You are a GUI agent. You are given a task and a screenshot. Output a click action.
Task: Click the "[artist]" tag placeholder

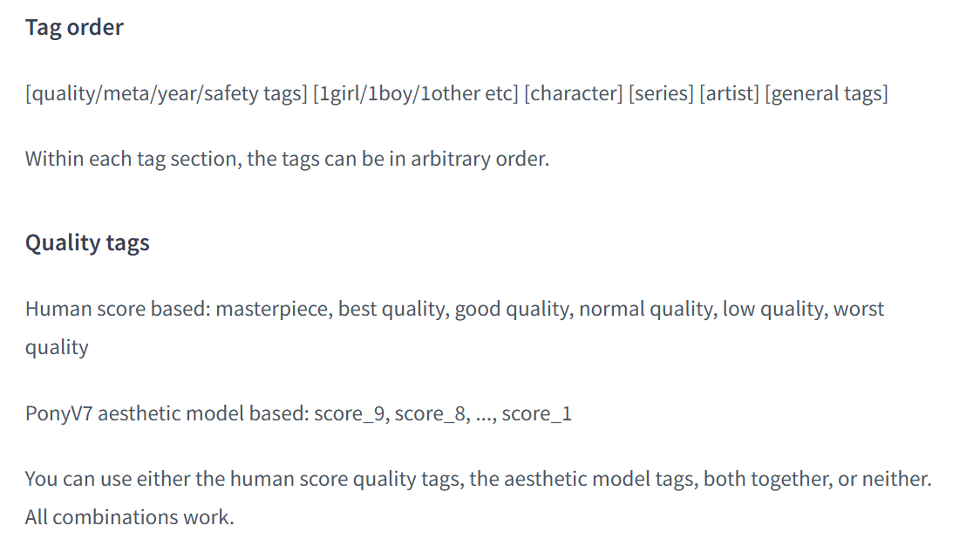[x=728, y=93]
